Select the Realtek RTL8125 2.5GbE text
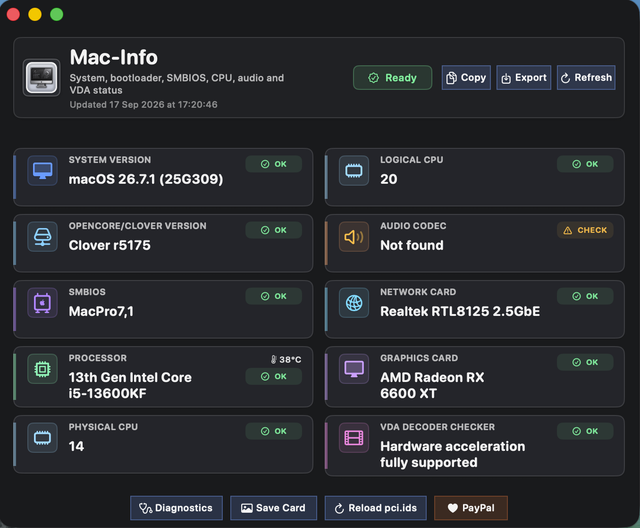 pyautogui.click(x=460, y=311)
